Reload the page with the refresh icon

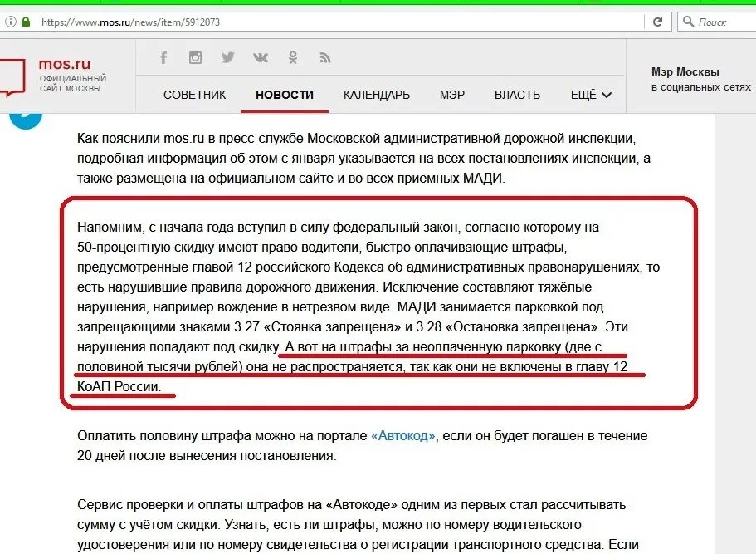pos(657,22)
